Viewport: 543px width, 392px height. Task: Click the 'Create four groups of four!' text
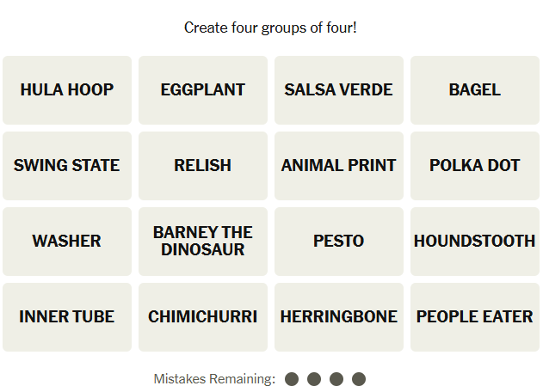(270, 28)
